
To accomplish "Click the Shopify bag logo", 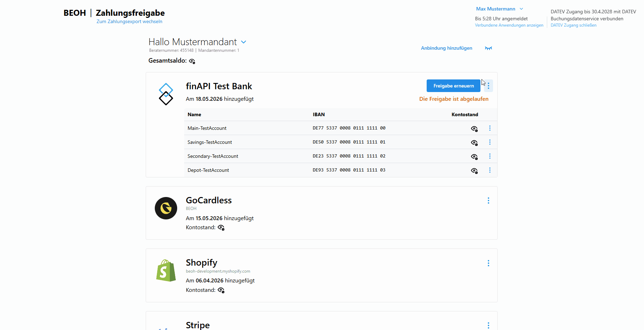I will [x=166, y=271].
